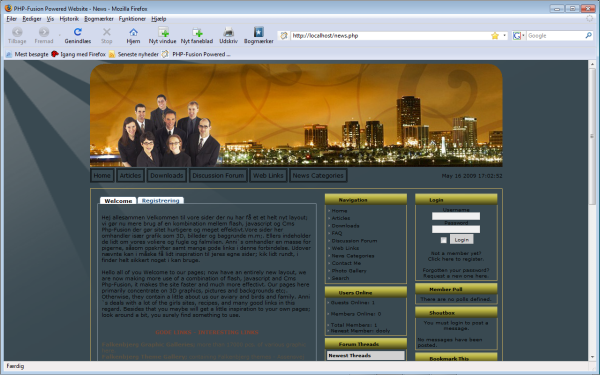Click the search magnifier icon
Image resolution: width=600 pixels, height=375 pixels.
589,36
